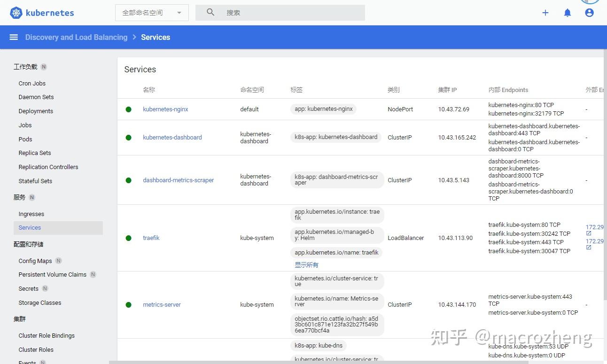The image size is (607, 364).
Task: Click the green status icon for kubernetes-nginx
Action: 128,109
